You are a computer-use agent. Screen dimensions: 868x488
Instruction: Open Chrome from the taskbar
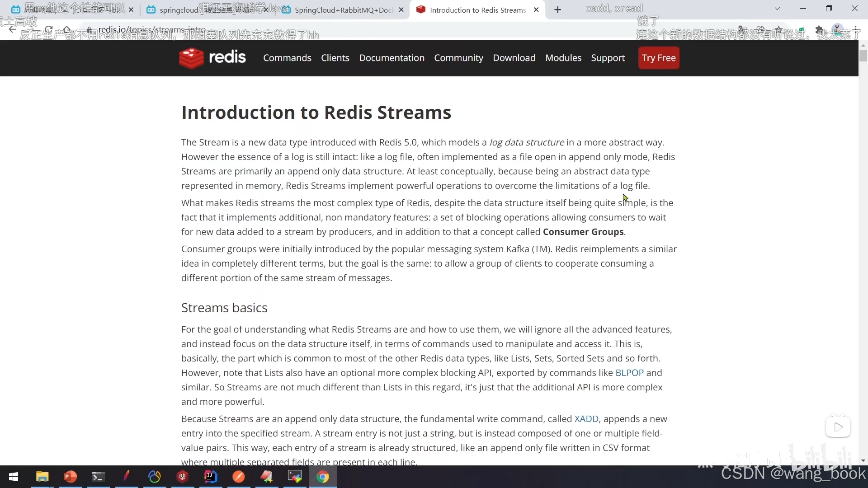[322, 477]
